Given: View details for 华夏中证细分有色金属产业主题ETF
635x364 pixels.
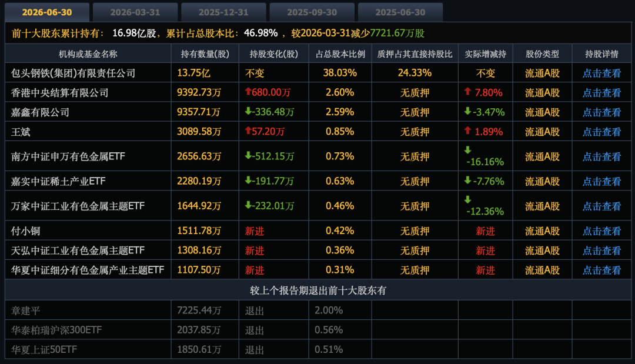Looking at the screenshot, I should point(601,270).
